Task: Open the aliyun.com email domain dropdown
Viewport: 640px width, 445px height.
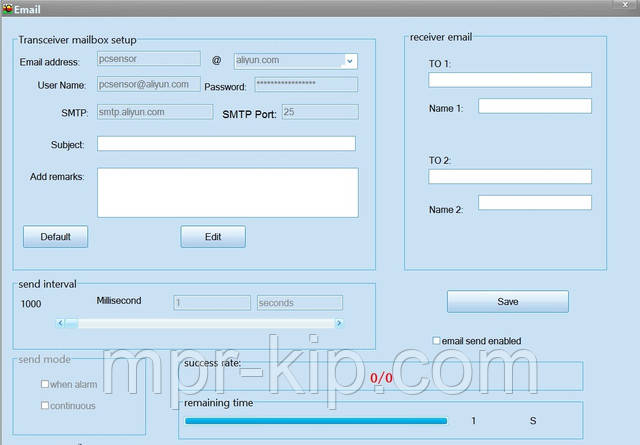Action: 348,61
